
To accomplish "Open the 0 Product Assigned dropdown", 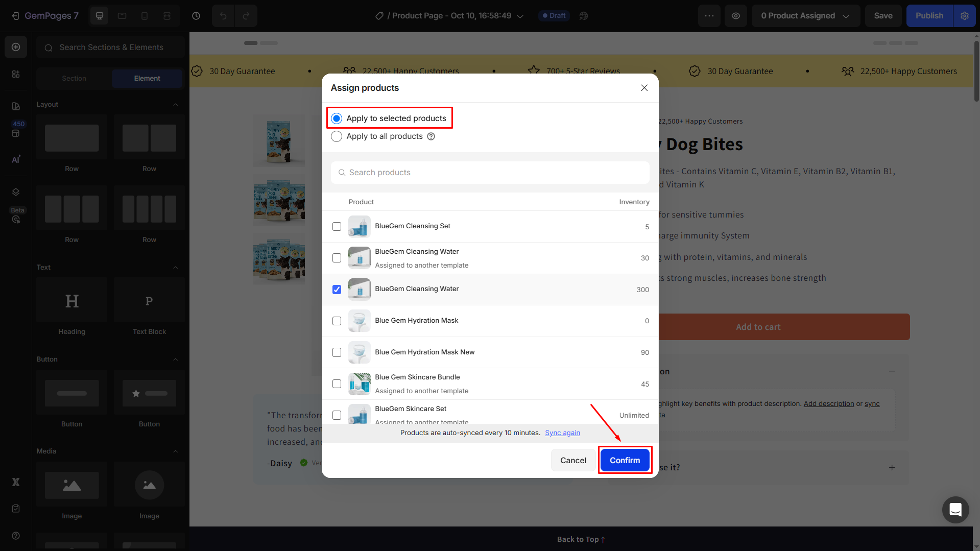I will (x=805, y=16).
